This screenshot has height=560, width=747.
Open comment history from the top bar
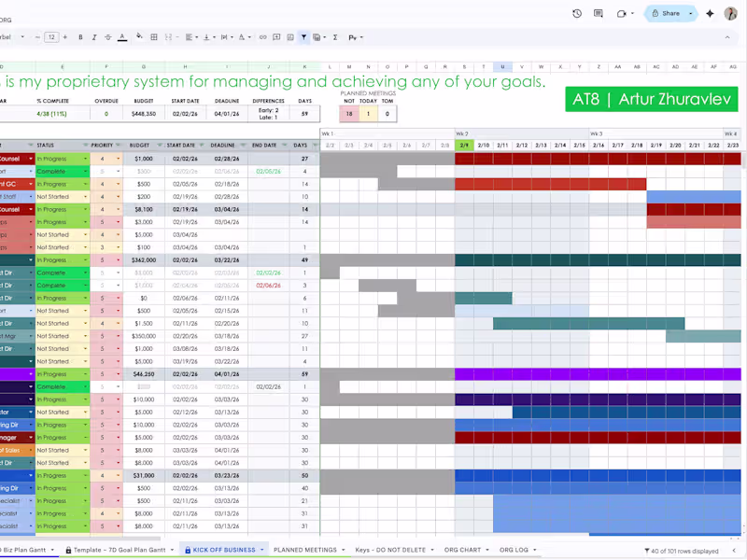point(598,13)
